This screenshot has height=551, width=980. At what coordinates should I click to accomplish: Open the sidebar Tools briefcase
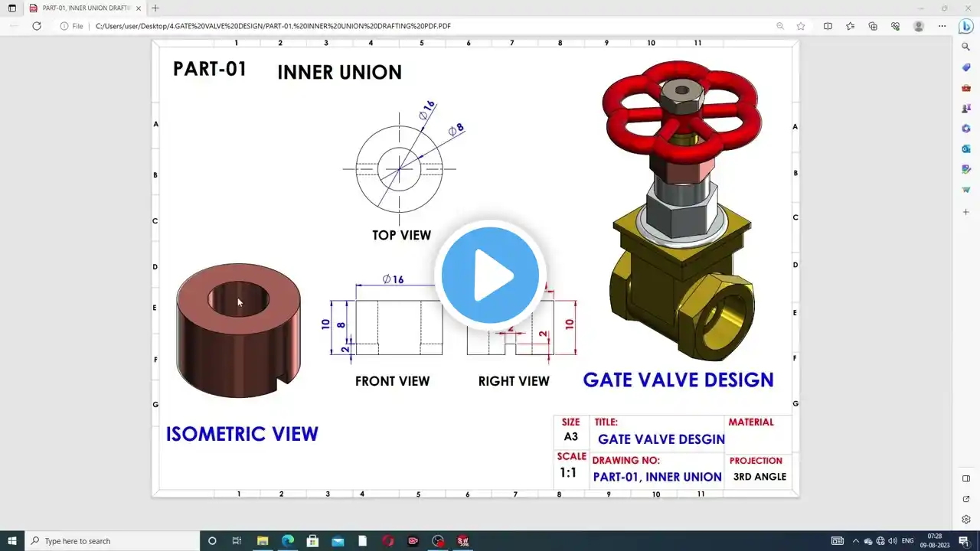(x=966, y=88)
